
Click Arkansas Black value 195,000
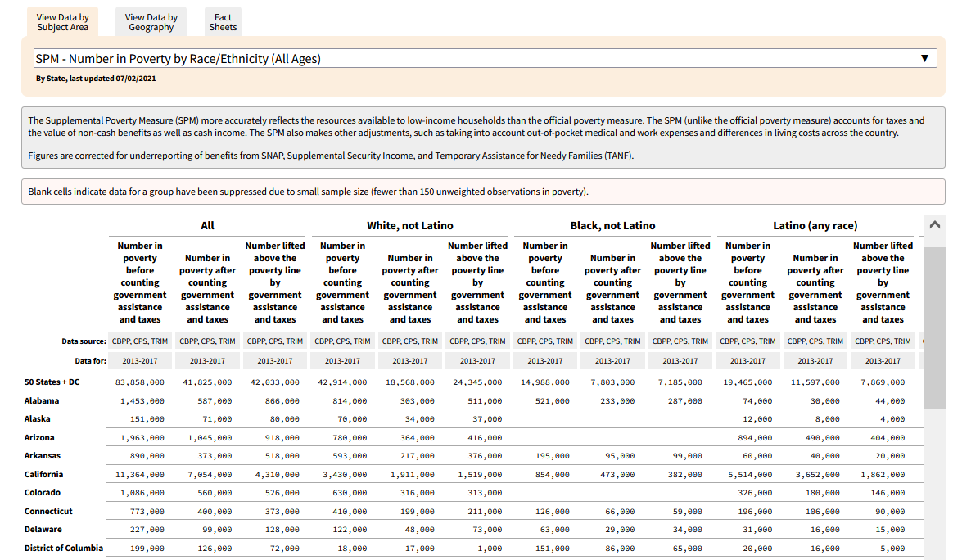(x=553, y=456)
